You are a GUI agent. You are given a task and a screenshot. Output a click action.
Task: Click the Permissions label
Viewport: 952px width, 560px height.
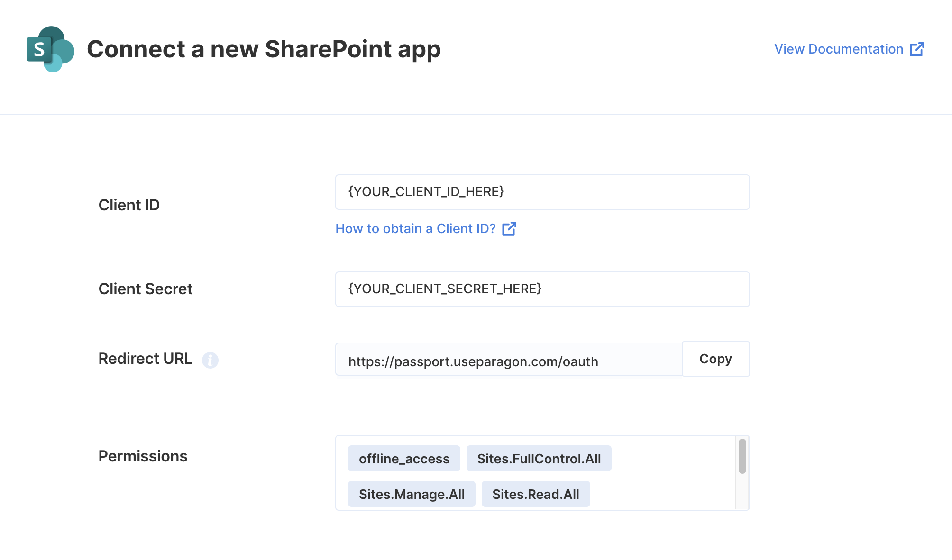tap(143, 456)
